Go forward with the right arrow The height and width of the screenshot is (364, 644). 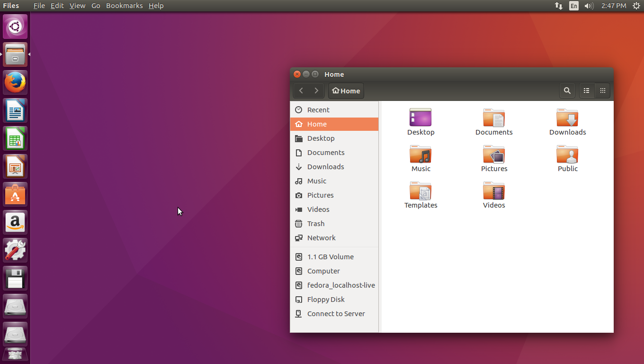pos(316,91)
